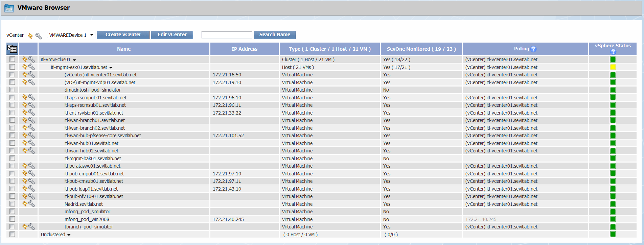Click IP address 172.21.16.50
Screen dimensions: 644x245
[227, 75]
